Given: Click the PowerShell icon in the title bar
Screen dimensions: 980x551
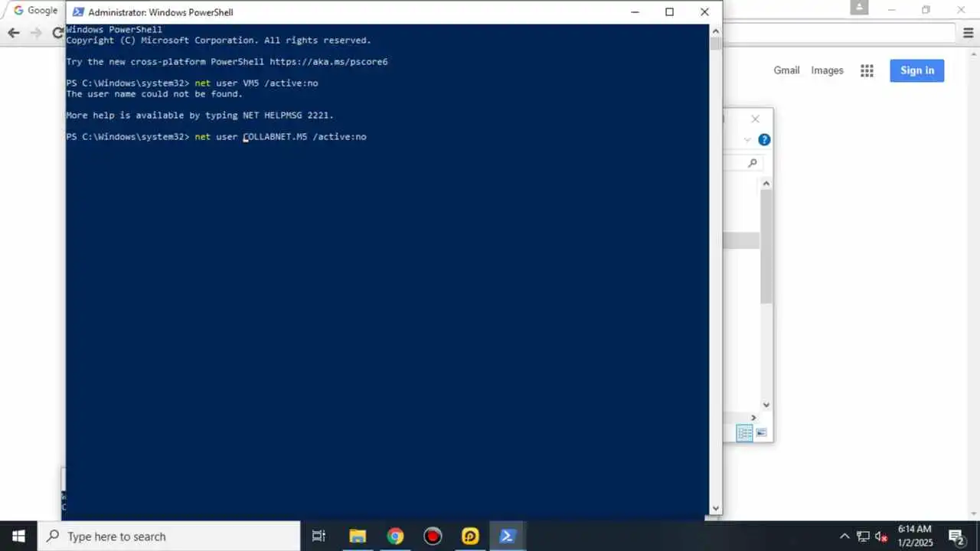Looking at the screenshot, I should 77,12.
